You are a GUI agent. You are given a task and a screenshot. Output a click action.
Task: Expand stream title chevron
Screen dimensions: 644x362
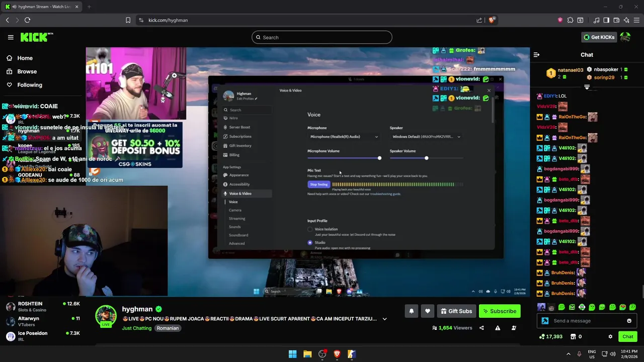click(384, 319)
